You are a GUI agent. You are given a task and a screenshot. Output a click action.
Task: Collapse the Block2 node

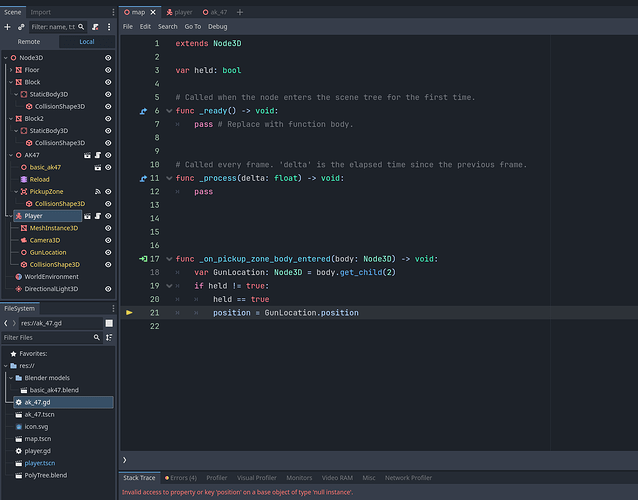11,119
